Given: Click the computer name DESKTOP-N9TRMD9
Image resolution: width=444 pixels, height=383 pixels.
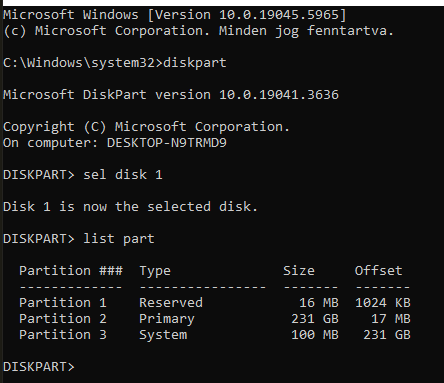Looking at the screenshot, I should pyautogui.click(x=167, y=143).
